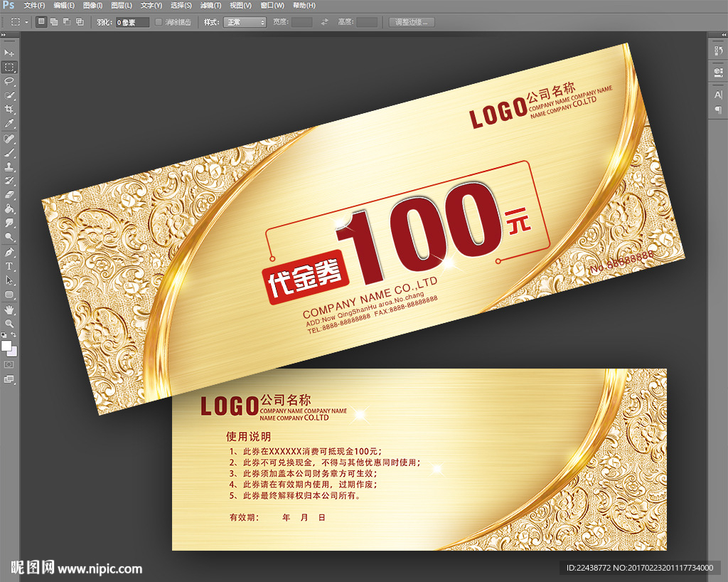Open the 图像(I) menu

[93, 6]
